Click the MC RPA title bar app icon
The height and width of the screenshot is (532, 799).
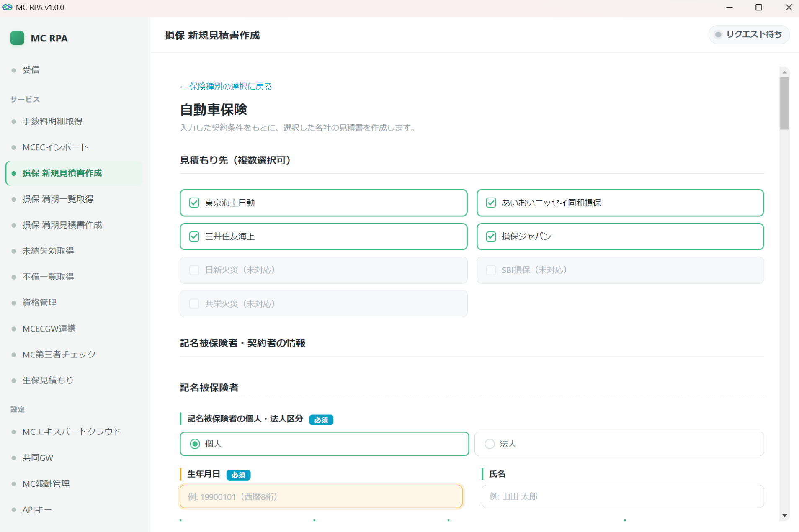(7, 8)
